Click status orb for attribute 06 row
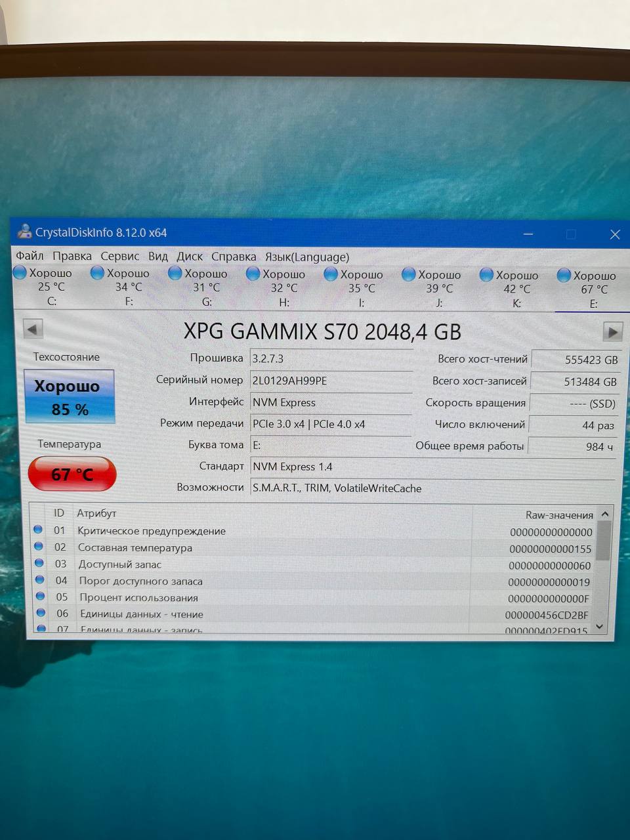The image size is (630, 840). click(x=41, y=612)
